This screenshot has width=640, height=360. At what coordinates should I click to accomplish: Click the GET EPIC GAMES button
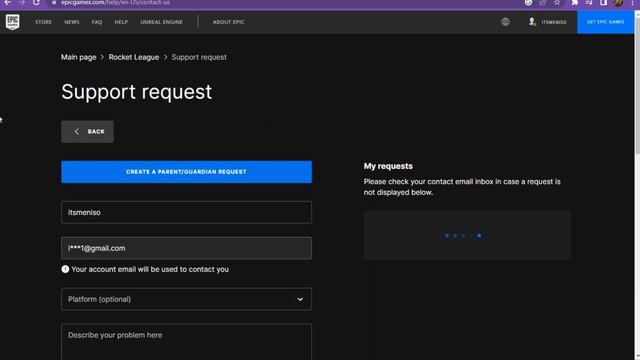tap(605, 22)
